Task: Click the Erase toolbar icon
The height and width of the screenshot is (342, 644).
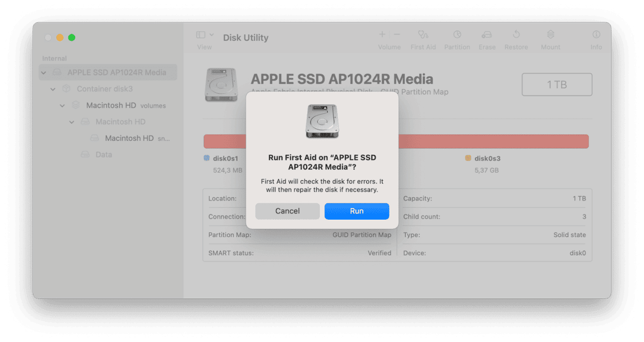Action: pyautogui.click(x=487, y=35)
